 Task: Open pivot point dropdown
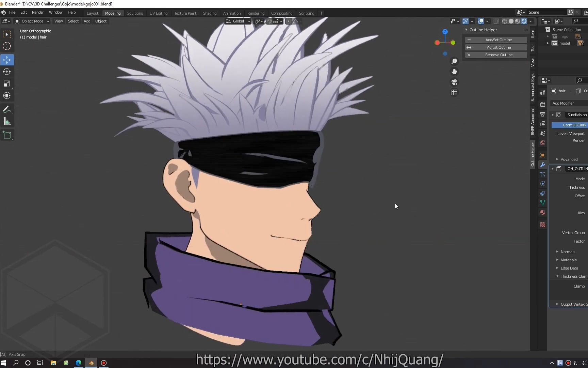[259, 21]
